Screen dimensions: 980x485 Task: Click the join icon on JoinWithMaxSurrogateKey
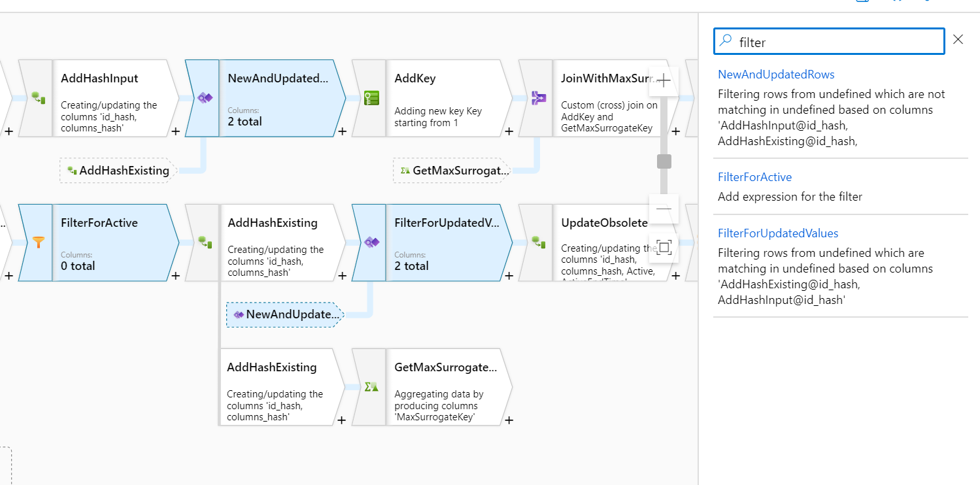click(539, 98)
